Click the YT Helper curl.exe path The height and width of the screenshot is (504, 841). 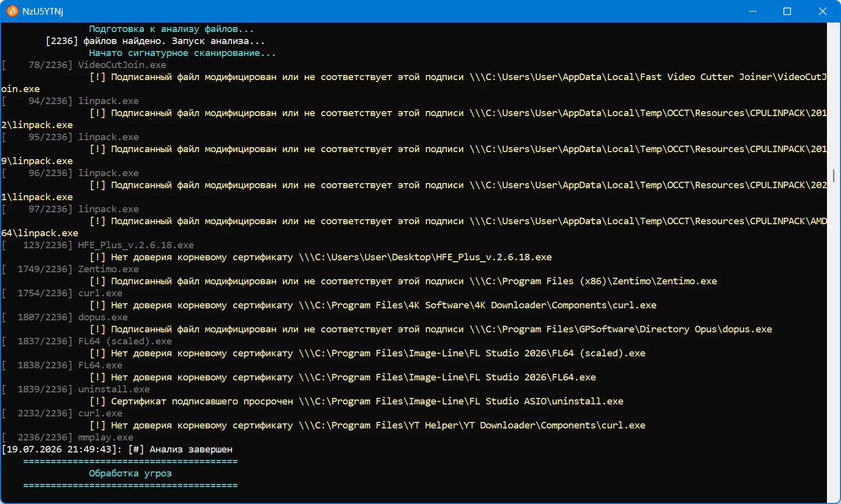pos(472,425)
